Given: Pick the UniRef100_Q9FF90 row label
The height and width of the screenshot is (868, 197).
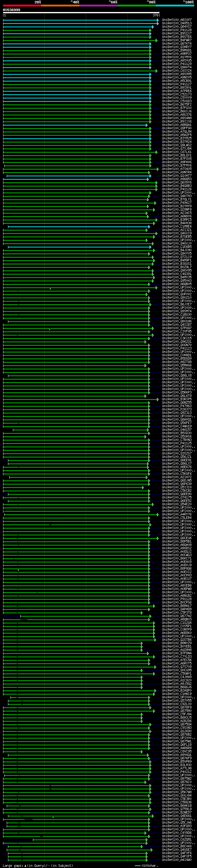Looking at the screenshot, I should coord(177,128).
